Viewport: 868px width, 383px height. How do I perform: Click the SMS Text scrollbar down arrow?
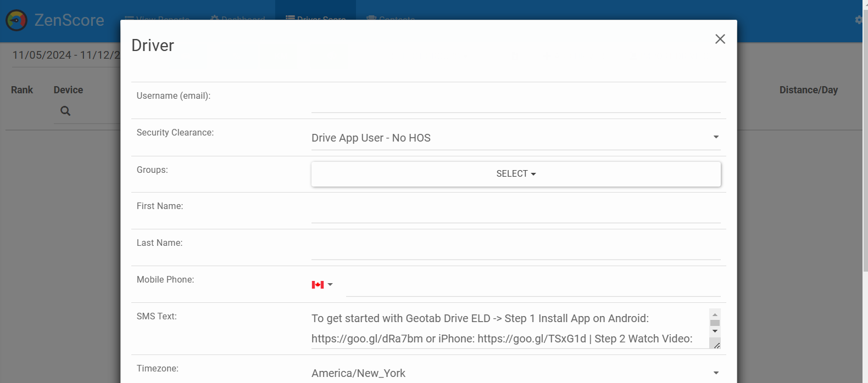pyautogui.click(x=715, y=331)
